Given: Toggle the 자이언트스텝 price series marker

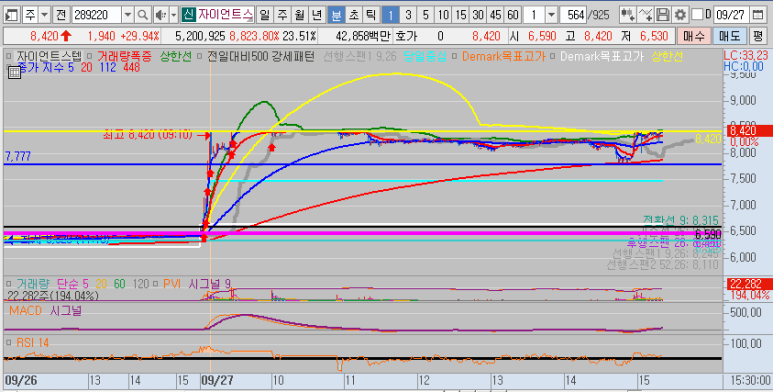Looking at the screenshot, I should click(8, 56).
